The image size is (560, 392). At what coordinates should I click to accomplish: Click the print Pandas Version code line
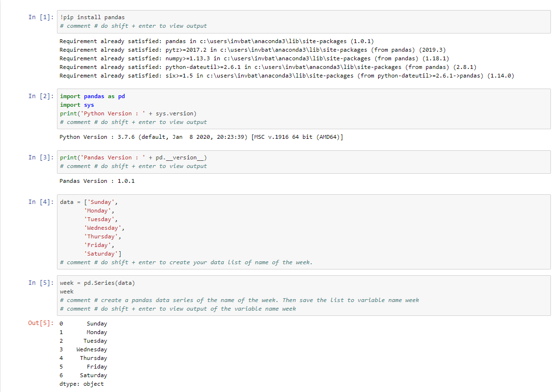click(x=133, y=157)
